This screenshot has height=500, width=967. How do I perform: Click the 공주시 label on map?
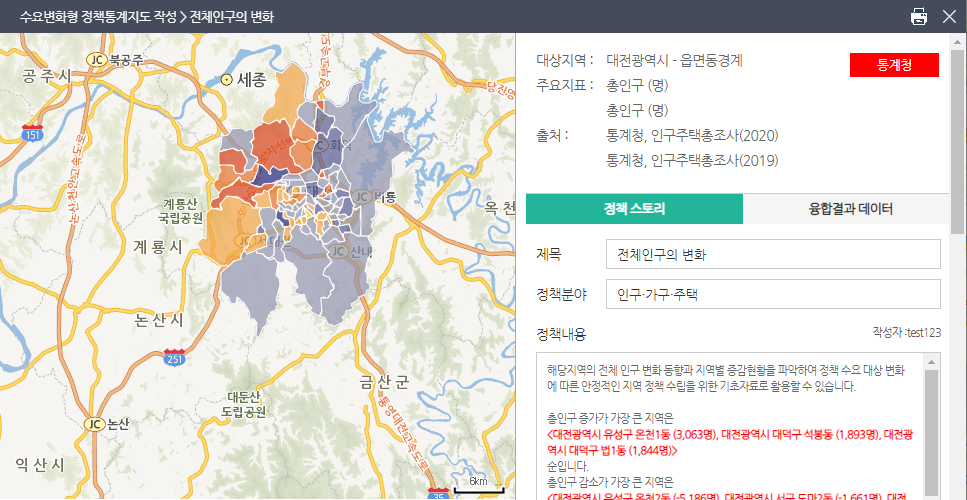pyautogui.click(x=47, y=76)
